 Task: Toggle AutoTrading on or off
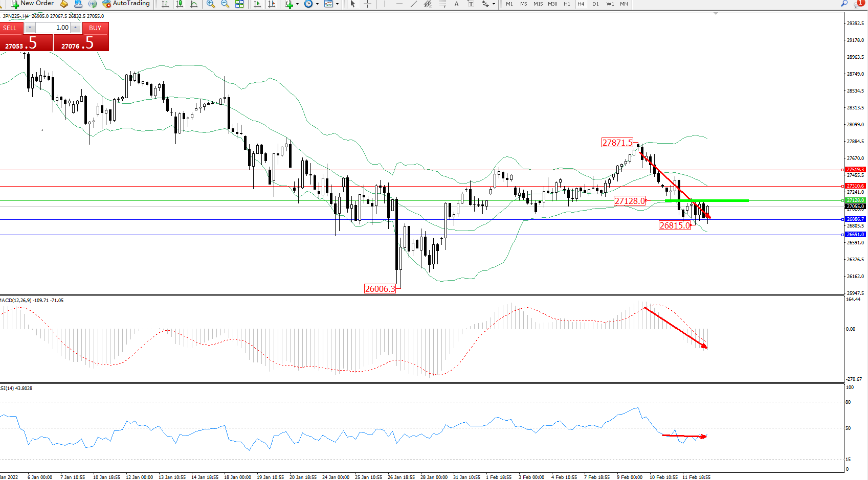click(126, 4)
